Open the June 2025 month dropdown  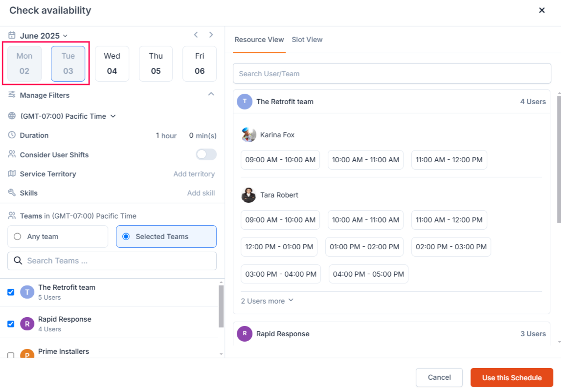44,36
